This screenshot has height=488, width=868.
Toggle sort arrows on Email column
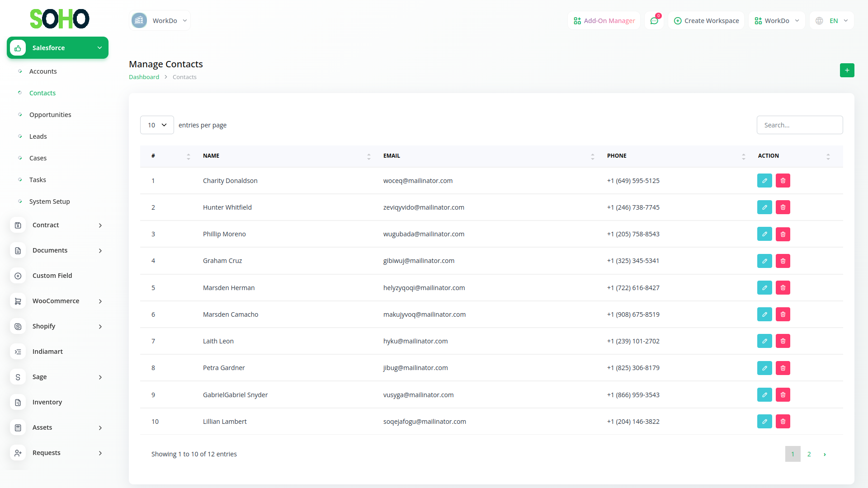pos(592,156)
